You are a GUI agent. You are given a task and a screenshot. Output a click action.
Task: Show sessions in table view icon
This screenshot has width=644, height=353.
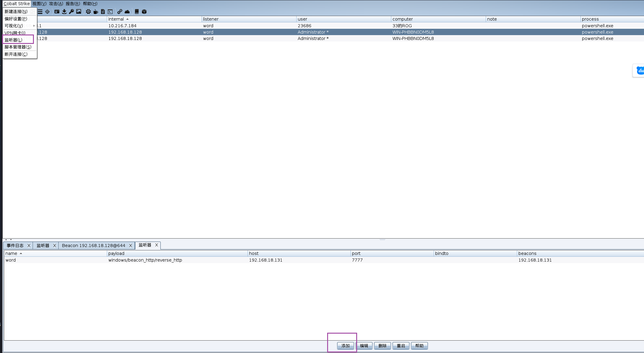coord(40,12)
